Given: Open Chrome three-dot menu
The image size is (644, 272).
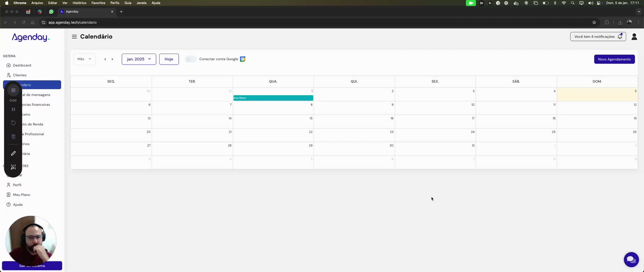Looking at the screenshot, I should [639, 22].
